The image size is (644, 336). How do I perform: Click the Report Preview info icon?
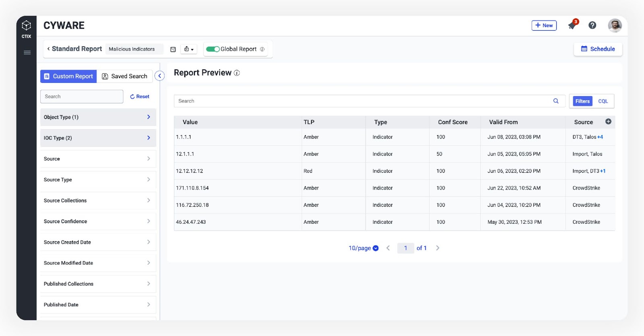point(237,73)
